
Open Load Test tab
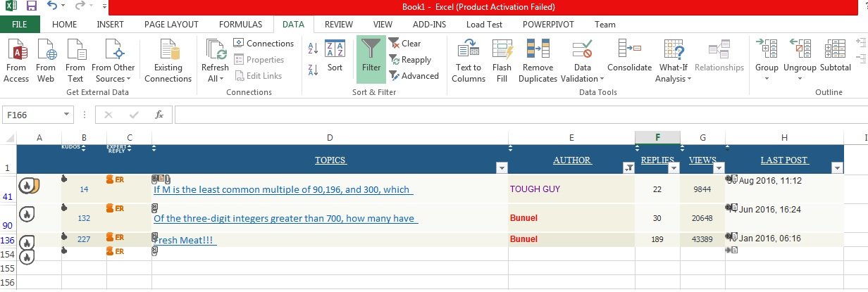coord(484,24)
